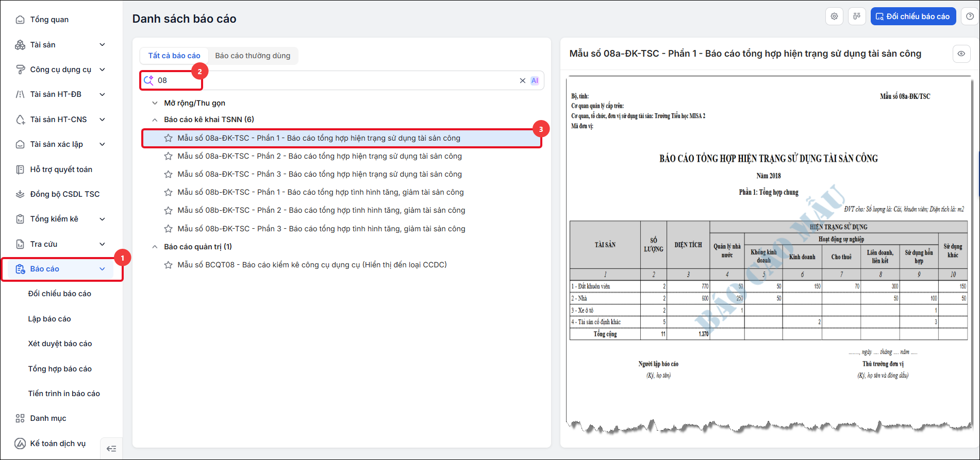The image size is (980, 460).
Task: Open Lập báo cáo submenu item
Action: 49,319
